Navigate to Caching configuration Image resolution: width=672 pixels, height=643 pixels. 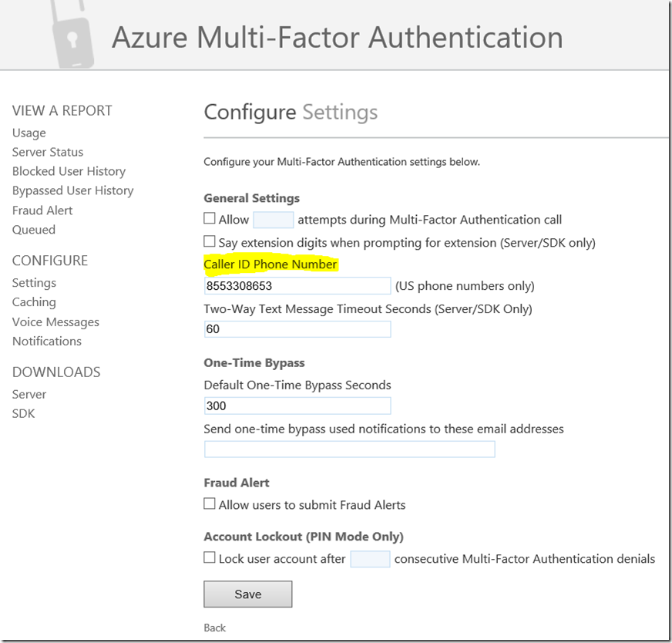click(x=34, y=302)
